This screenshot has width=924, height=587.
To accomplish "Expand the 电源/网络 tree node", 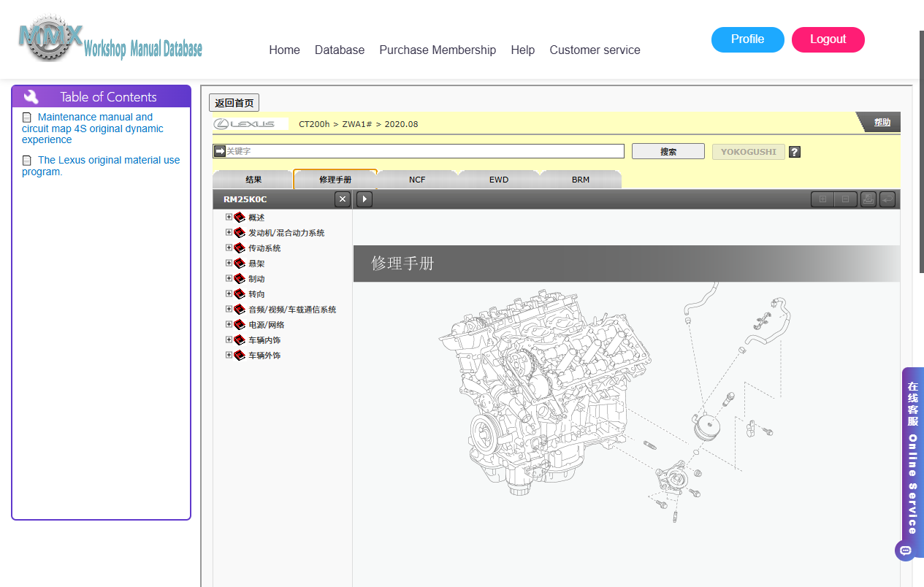I will pyautogui.click(x=229, y=324).
